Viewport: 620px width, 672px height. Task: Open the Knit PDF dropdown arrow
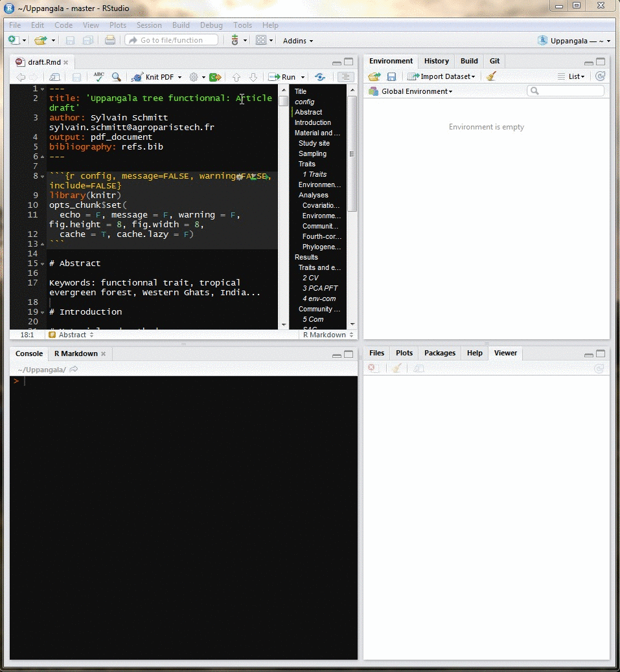point(179,78)
